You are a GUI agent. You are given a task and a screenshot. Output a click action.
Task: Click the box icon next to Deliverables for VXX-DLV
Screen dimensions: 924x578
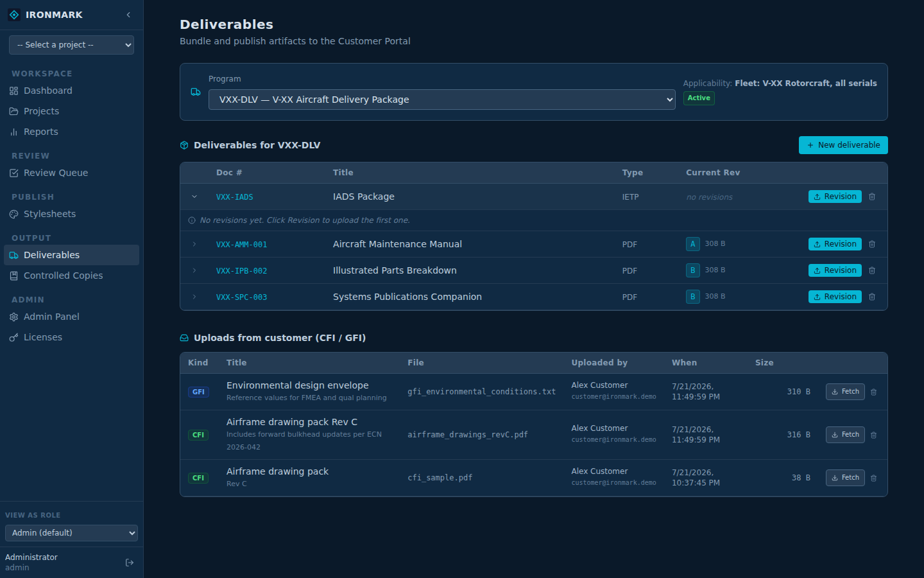184,145
